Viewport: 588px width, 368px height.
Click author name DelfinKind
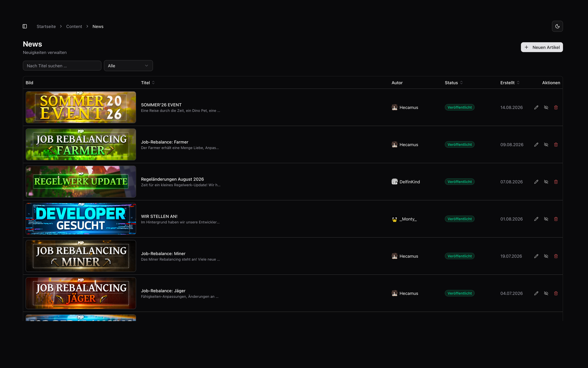point(410,182)
